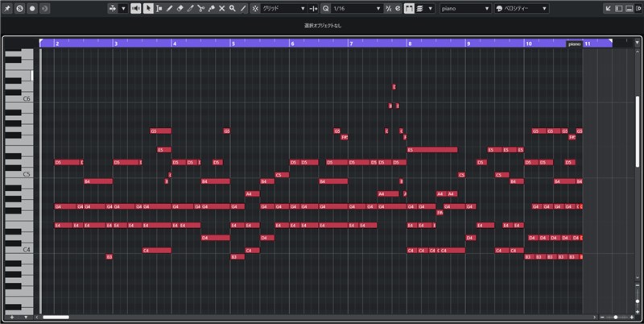Select the Range Selection tool

[x=159, y=8]
